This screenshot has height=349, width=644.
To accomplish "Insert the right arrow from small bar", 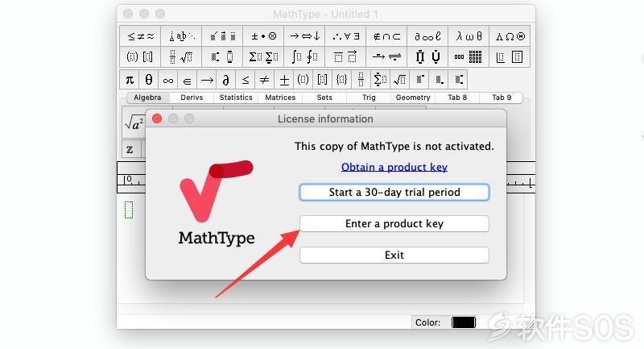I will 207,80.
